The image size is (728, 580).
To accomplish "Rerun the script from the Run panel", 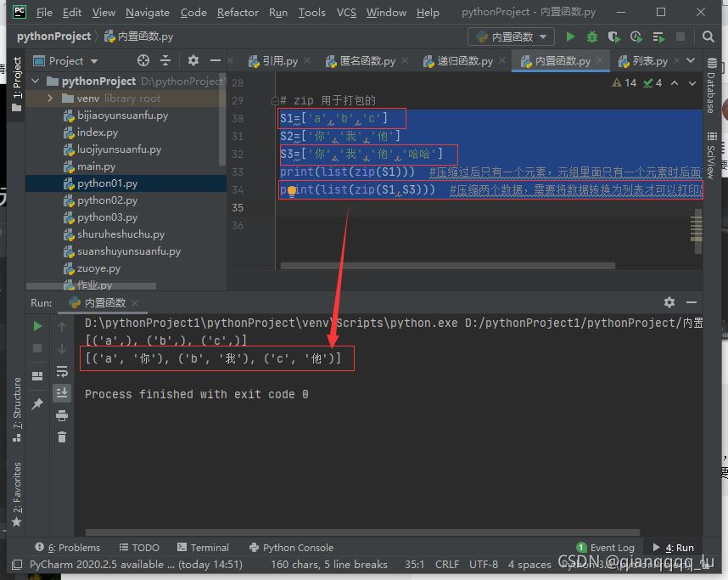I will pyautogui.click(x=37, y=326).
